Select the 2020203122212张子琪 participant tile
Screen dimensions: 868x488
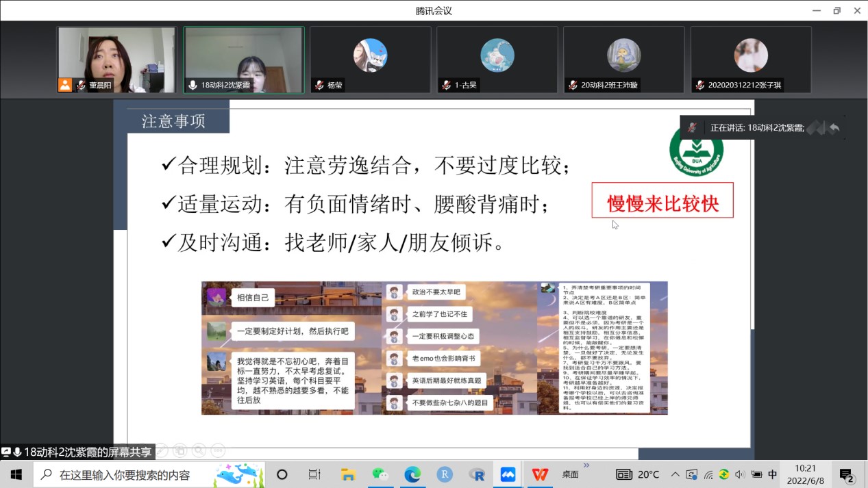750,60
